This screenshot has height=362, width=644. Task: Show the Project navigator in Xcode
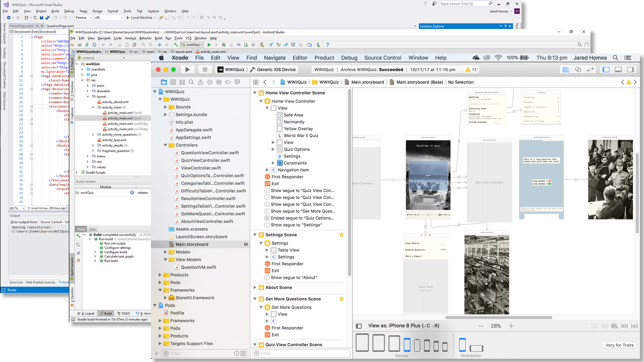pyautogui.click(x=164, y=82)
